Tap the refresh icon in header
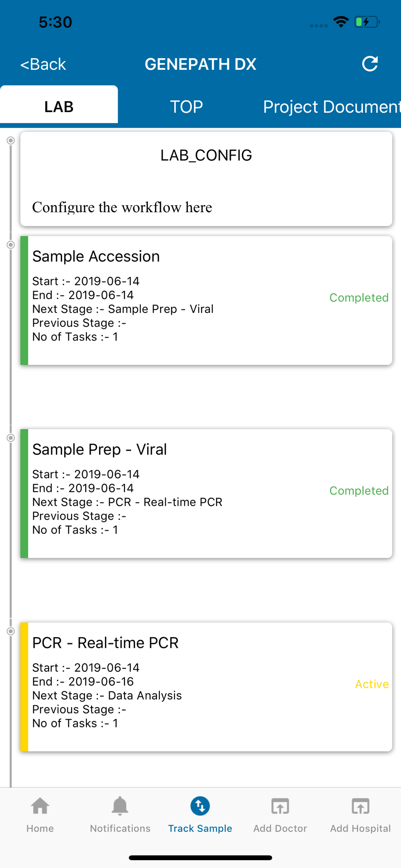401x868 pixels. point(370,64)
